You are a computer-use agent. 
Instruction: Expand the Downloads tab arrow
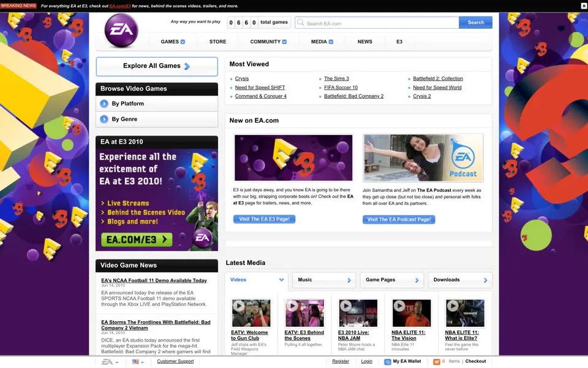[485, 280]
